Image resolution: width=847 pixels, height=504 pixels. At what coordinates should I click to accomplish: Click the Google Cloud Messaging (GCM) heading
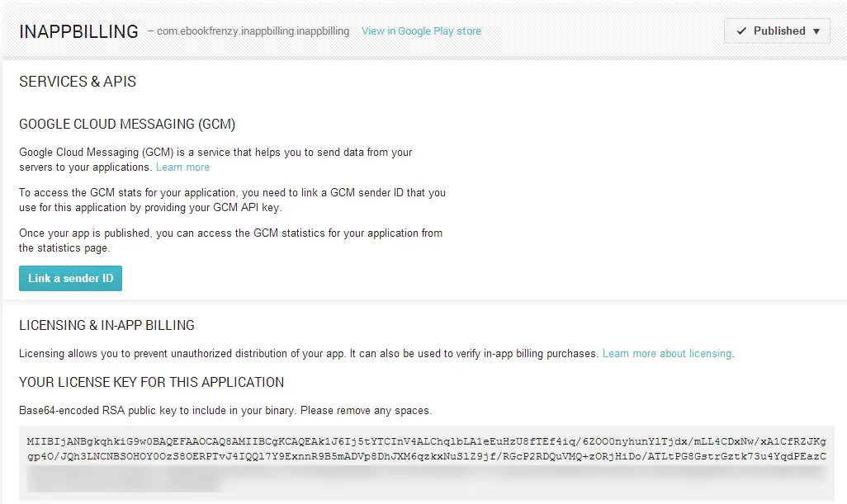pyautogui.click(x=127, y=125)
